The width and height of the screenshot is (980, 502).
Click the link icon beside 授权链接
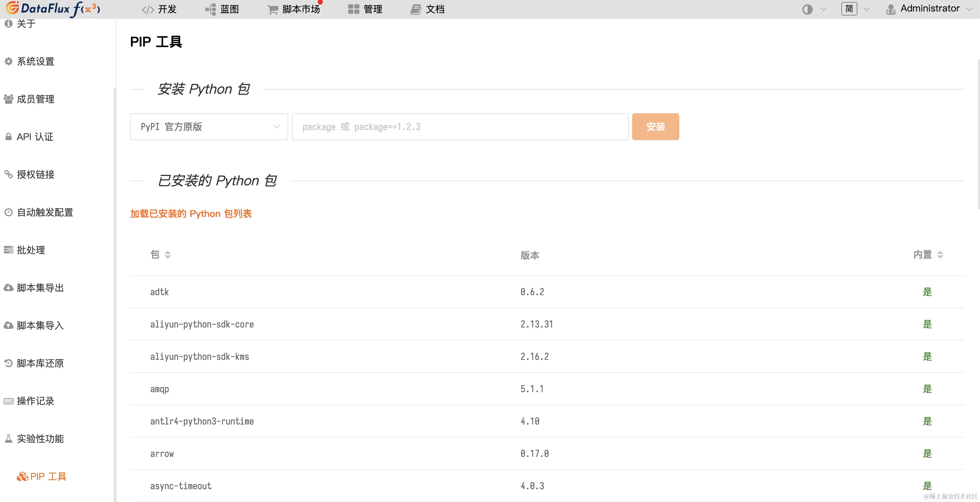(8, 174)
